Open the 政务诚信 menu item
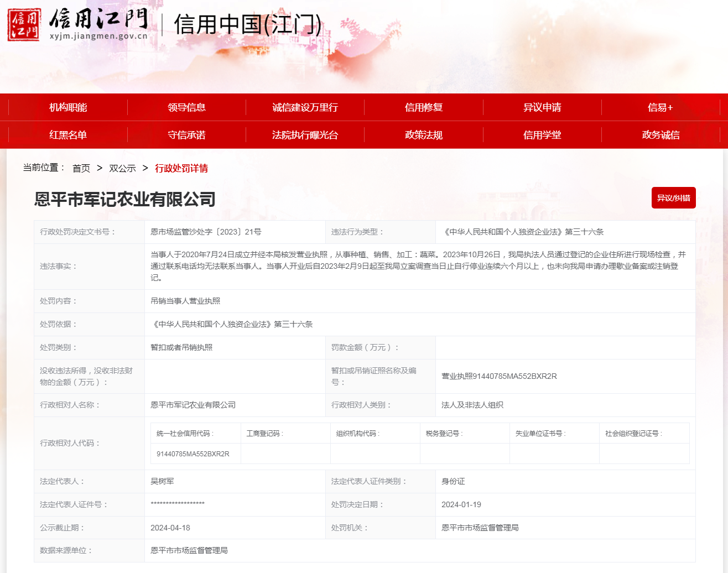The image size is (728, 573). [661, 135]
